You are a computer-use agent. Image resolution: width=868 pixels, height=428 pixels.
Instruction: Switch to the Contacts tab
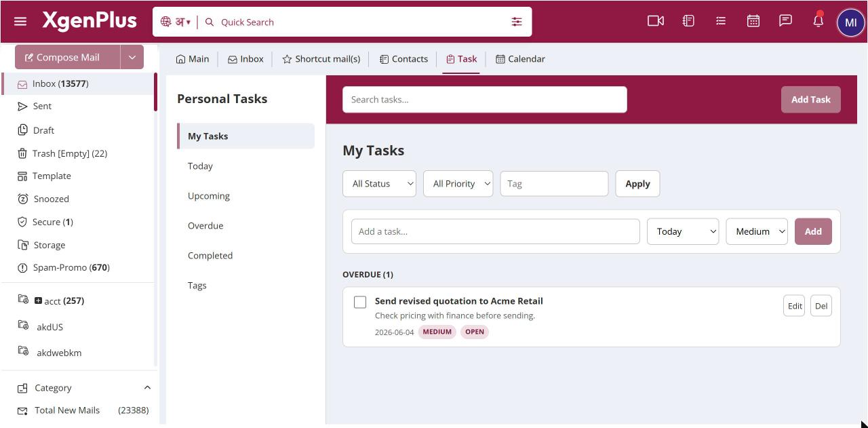tap(403, 59)
